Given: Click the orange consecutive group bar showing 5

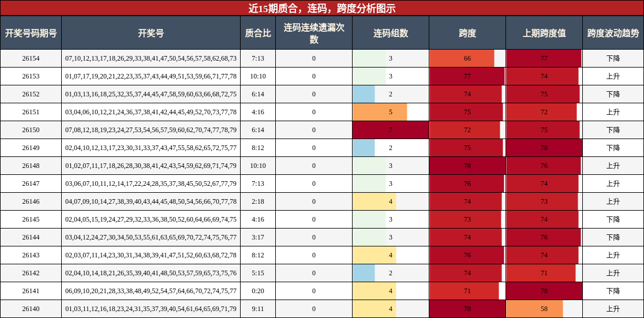Looking at the screenshot, I should [380, 112].
